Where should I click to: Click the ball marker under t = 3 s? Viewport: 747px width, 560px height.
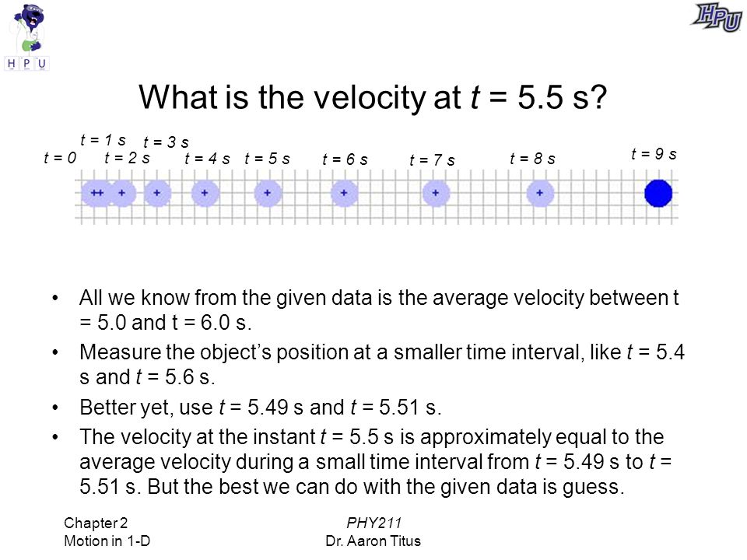coord(157,194)
